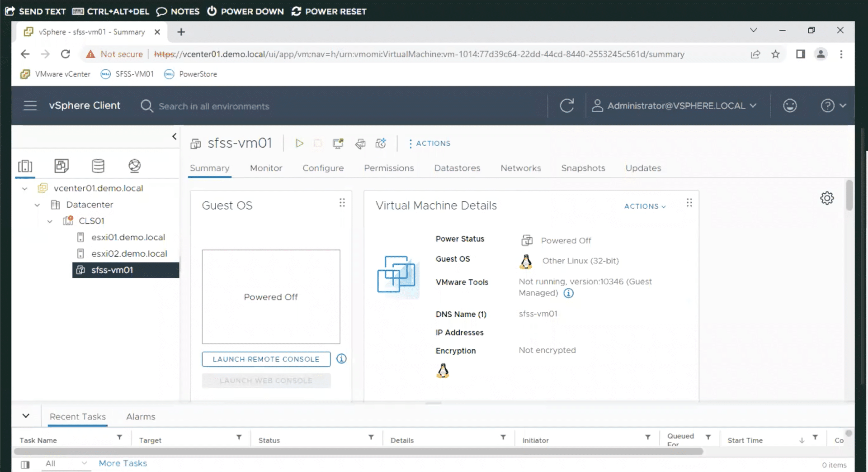Switch to VMs and Templates view
Screen dimensions: 868x472
(x=61, y=166)
